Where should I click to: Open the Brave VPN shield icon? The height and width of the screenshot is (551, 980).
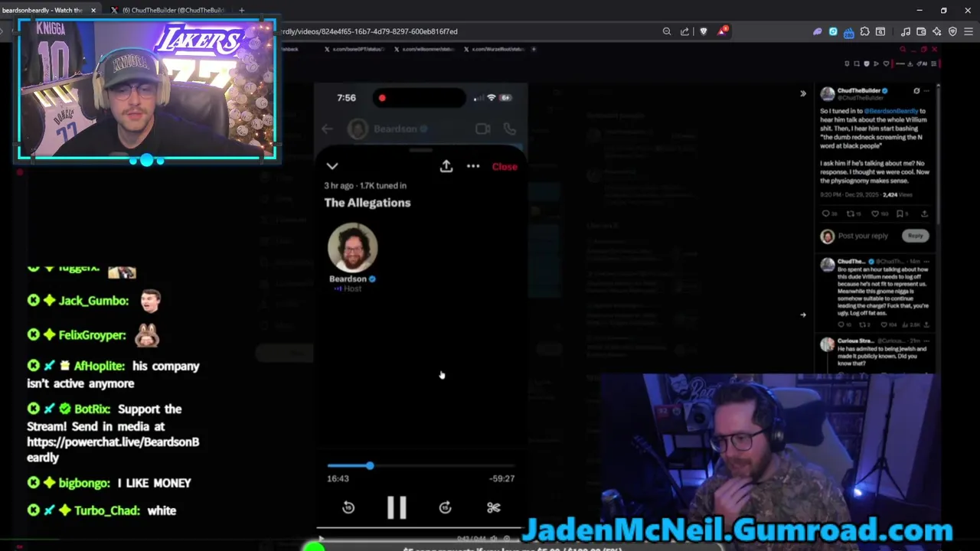(x=952, y=31)
